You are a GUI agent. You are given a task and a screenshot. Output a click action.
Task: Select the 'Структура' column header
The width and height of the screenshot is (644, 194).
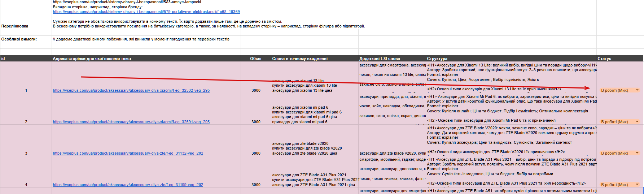(511, 59)
